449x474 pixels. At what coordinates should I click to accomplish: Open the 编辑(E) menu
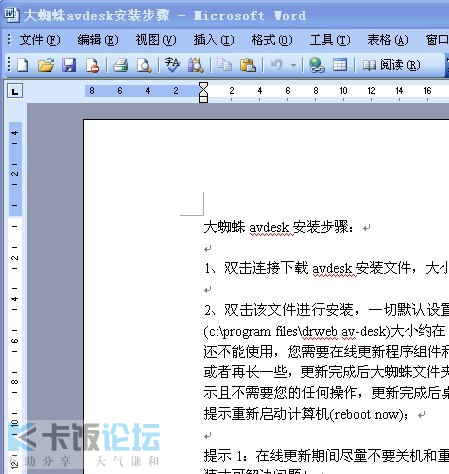click(x=98, y=40)
